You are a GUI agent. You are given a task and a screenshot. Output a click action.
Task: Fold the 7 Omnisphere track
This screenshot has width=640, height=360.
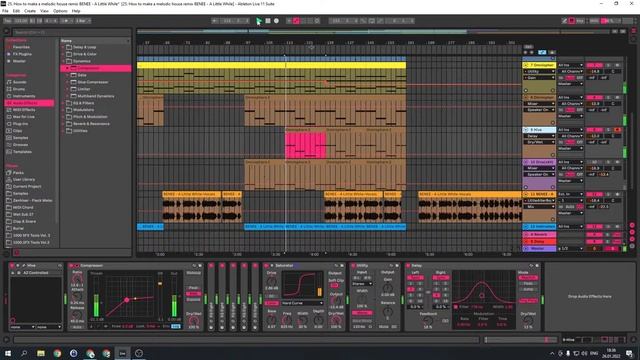[x=526, y=65]
